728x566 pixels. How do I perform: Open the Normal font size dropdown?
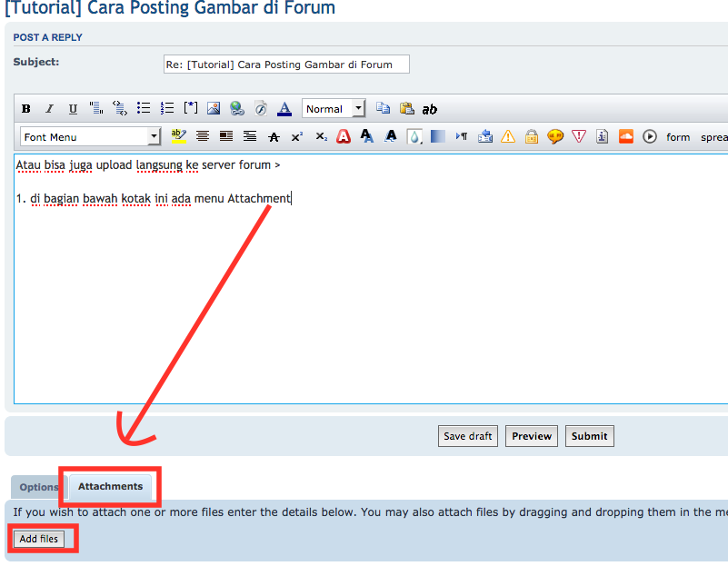333,108
